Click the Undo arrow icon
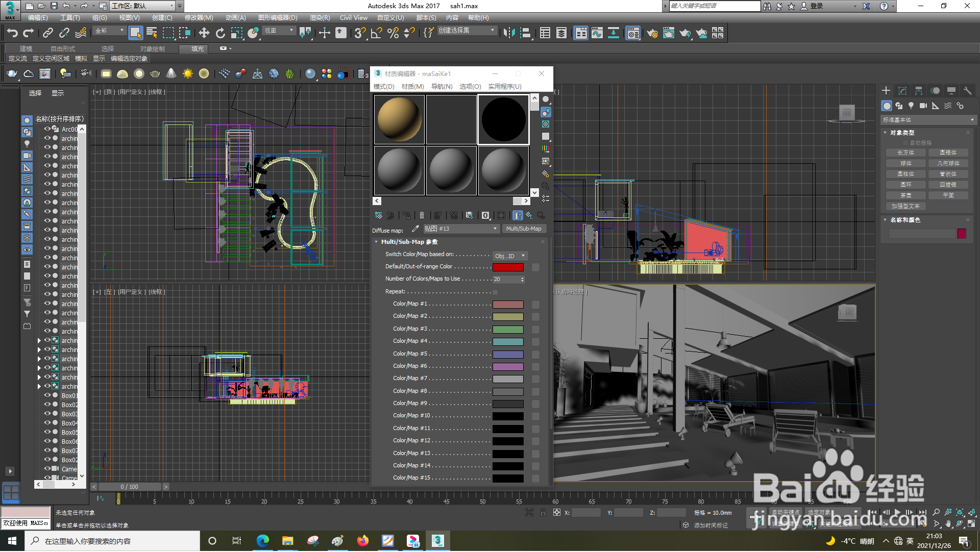The height and width of the screenshot is (552, 980). 12,33
